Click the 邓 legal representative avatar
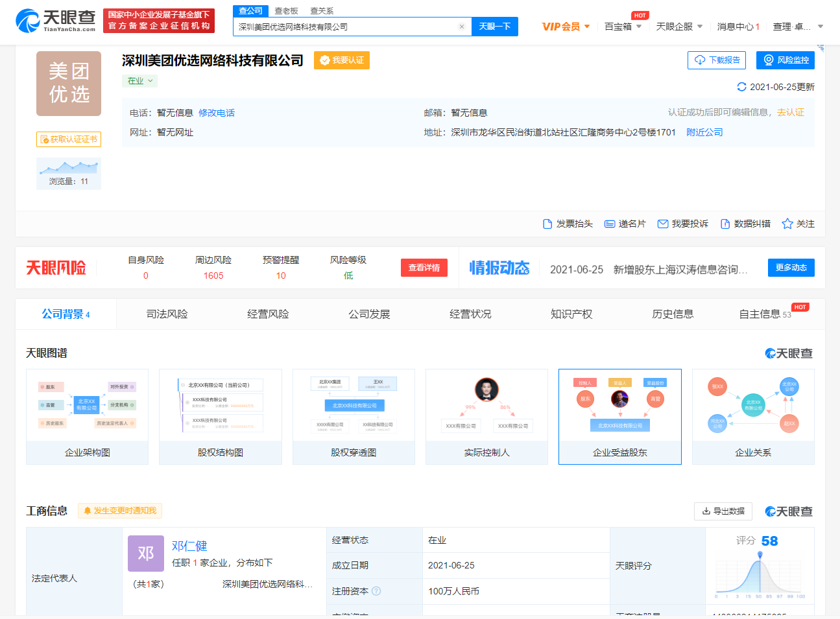The image size is (840, 619). [146, 554]
